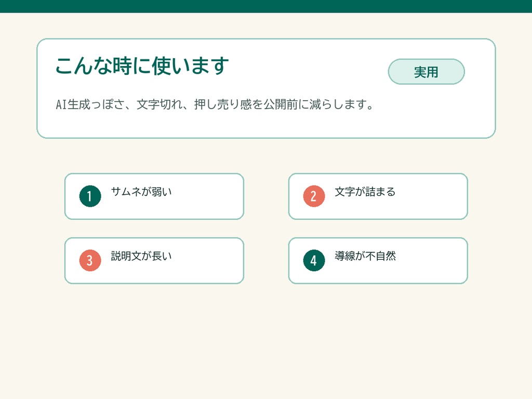Click the heading こんな時に使います

coord(142,65)
